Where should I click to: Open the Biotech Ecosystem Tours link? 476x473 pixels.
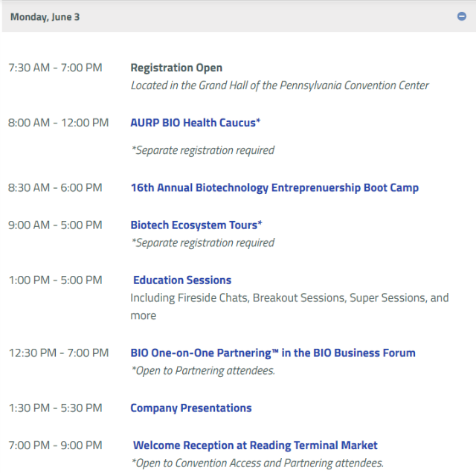click(196, 225)
